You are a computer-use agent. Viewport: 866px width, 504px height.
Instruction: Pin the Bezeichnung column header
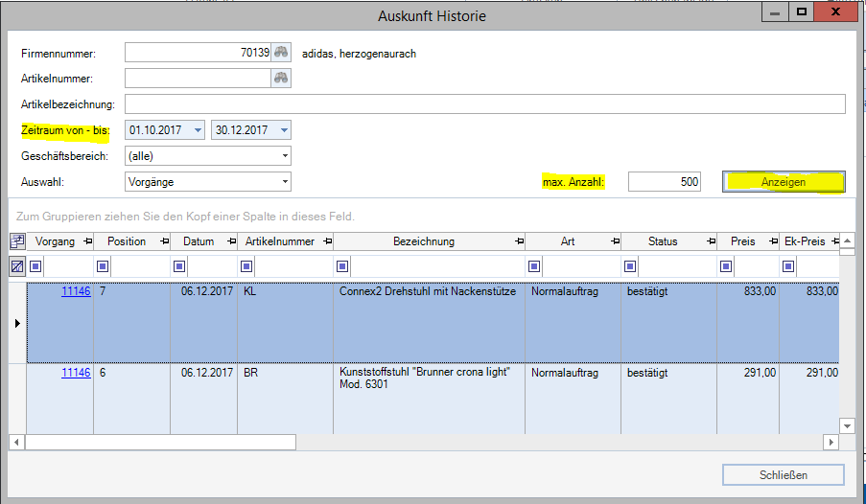(x=518, y=241)
